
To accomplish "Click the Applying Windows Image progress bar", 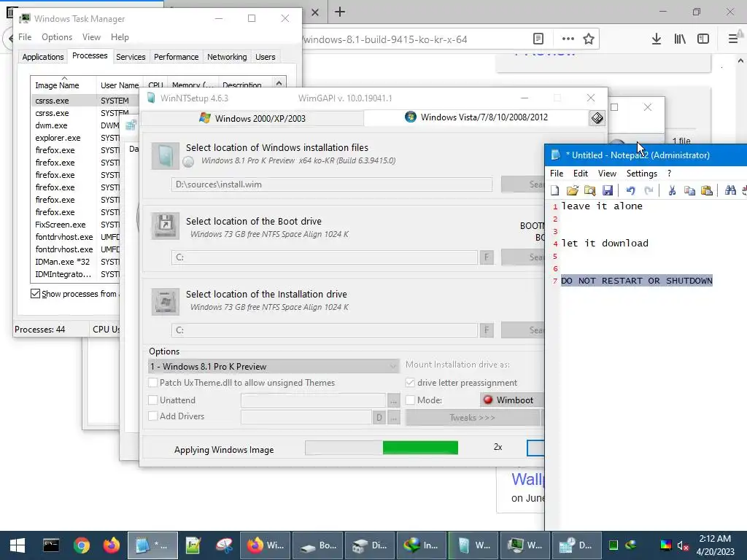I will (x=382, y=448).
